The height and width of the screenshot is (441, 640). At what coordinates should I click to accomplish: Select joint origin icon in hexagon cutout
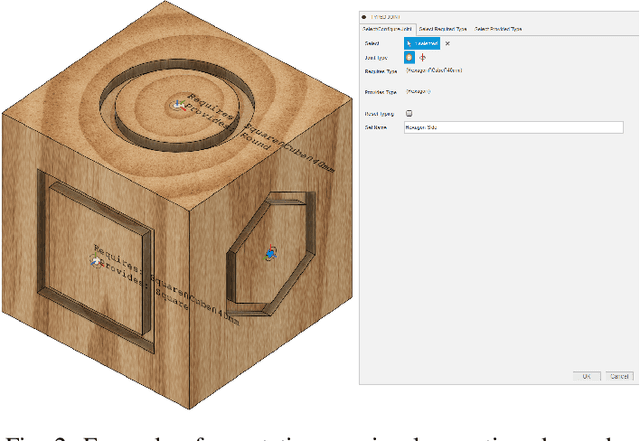(269, 253)
